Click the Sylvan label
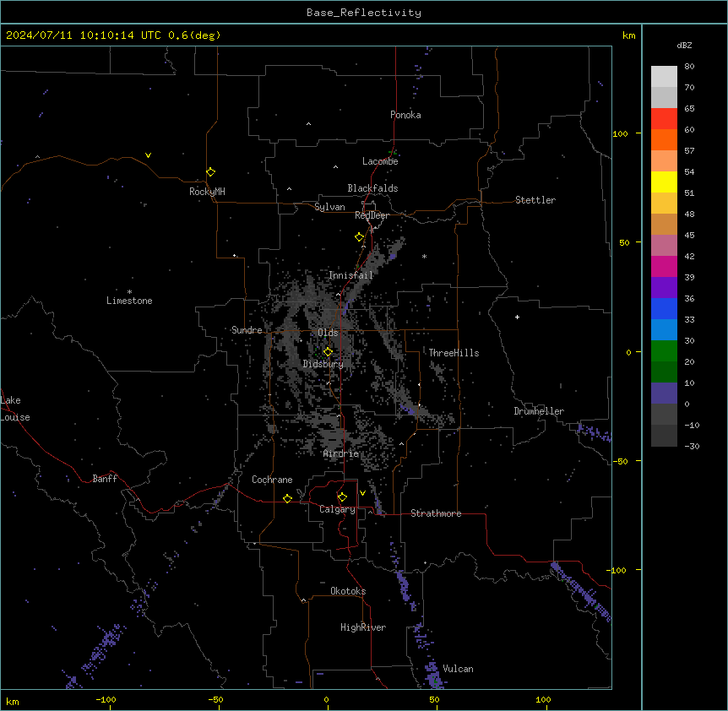Screen dimensions: 728x711 (x=329, y=207)
